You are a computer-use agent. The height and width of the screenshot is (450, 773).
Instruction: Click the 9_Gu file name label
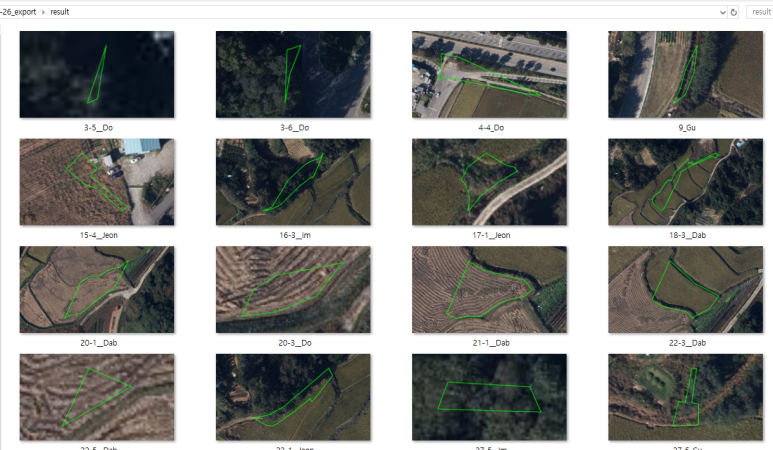click(x=687, y=128)
